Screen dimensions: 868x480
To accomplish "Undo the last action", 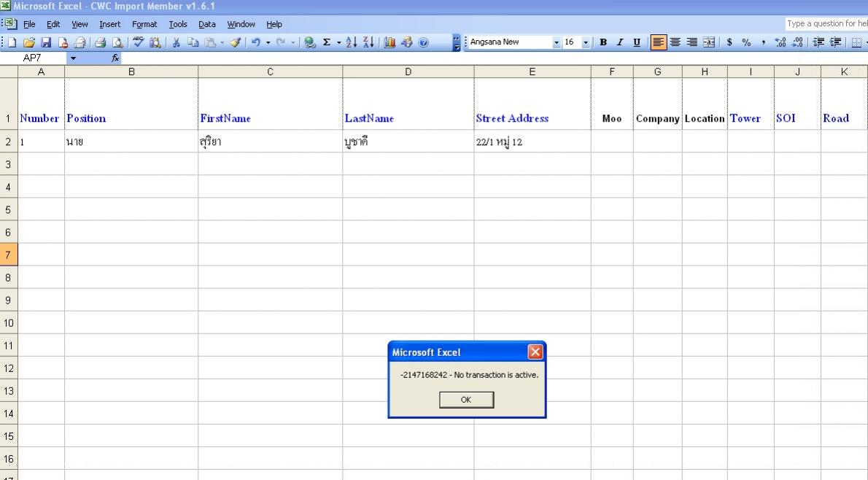I will 256,42.
